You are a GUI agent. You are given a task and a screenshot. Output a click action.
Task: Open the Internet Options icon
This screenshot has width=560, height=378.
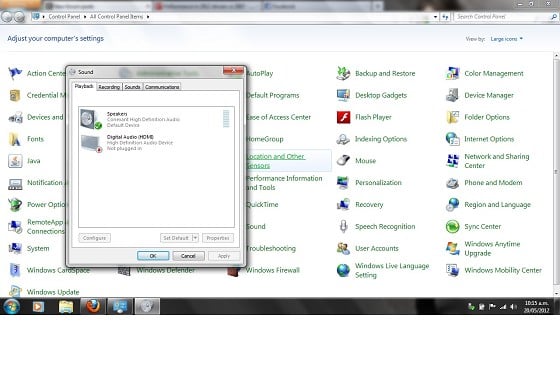pos(452,139)
